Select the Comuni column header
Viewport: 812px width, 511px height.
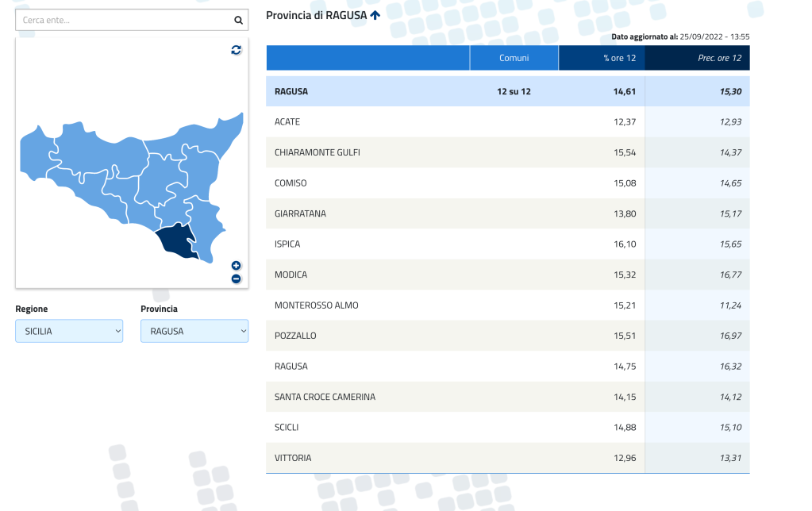coord(514,58)
